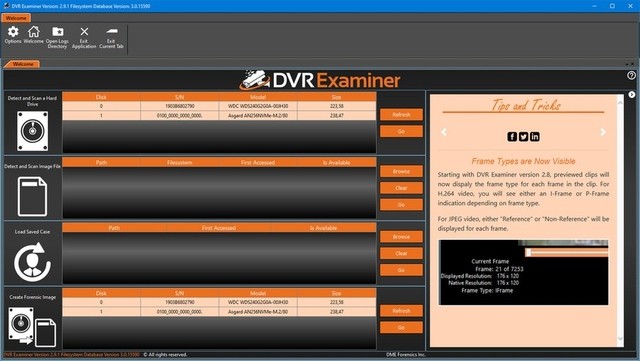
Task: Browse for a saved case
Action: [x=401, y=237]
